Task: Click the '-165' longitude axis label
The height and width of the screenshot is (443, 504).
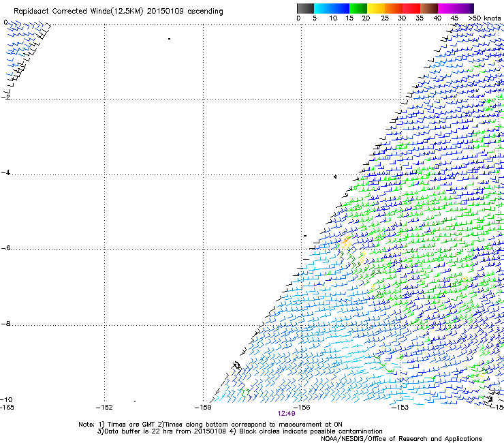Action: point(7,408)
